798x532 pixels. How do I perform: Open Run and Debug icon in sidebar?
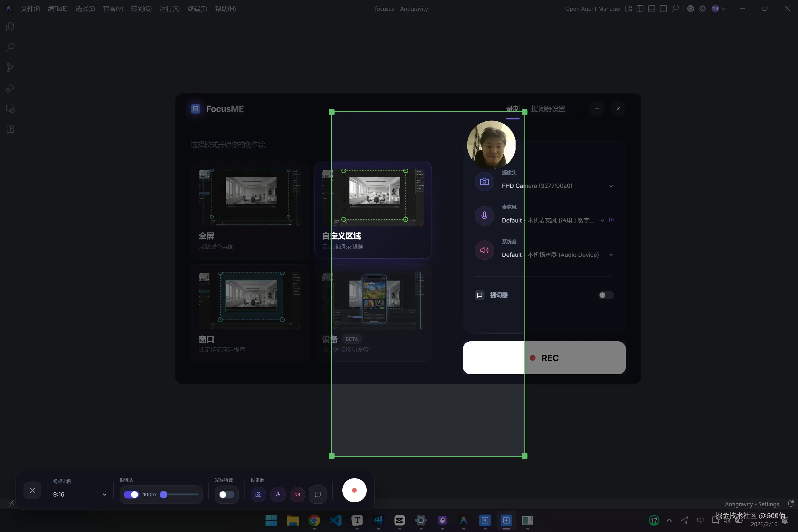tap(10, 88)
